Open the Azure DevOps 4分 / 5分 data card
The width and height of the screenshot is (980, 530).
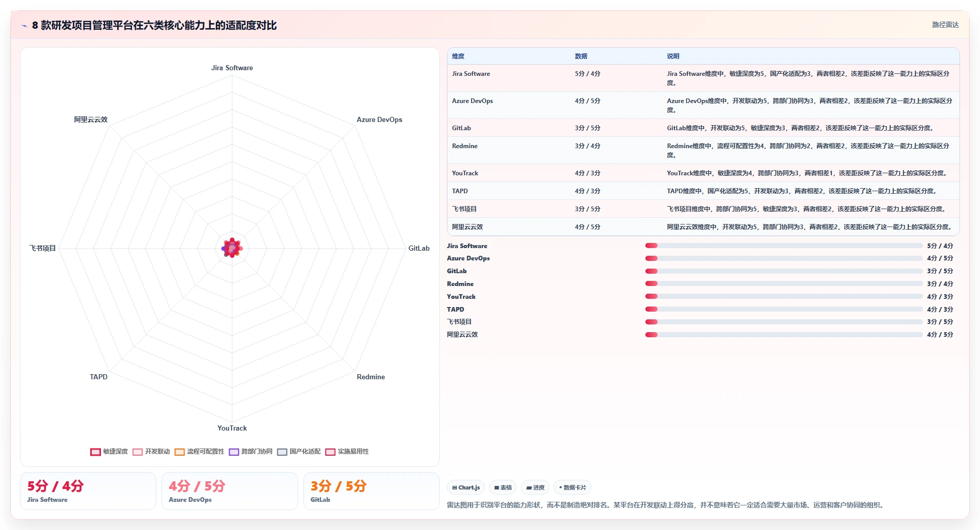tap(230, 491)
